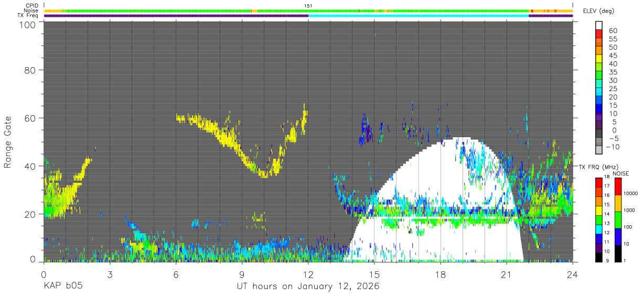Screen dimensions: 644x297
Task: Click UT hours axis tick 21
Action: pyautogui.click(x=506, y=274)
